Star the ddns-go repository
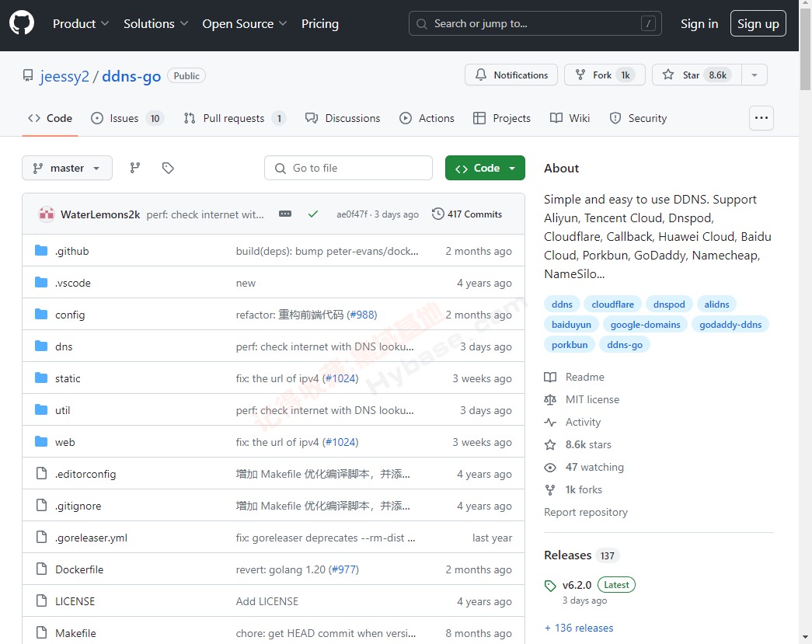This screenshot has width=812, height=644. click(697, 75)
